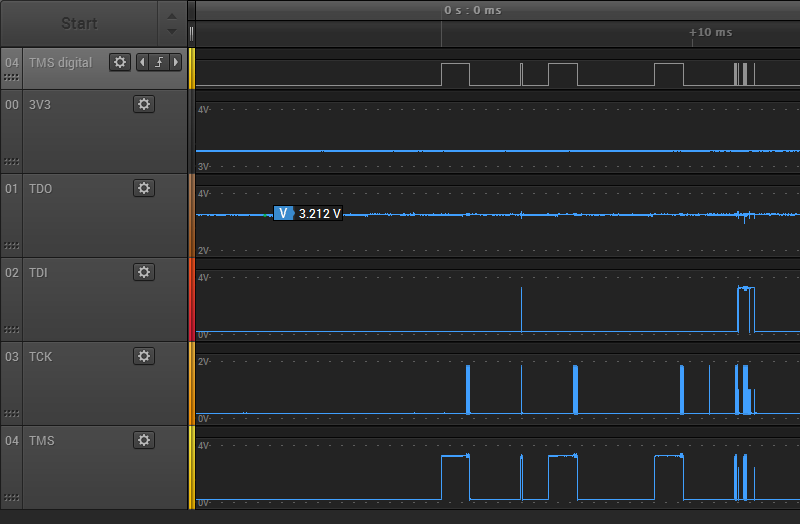Viewport: 800px width, 524px height.
Task: Grab the drag handle of the 3V3 channel
Action: [x=12, y=162]
